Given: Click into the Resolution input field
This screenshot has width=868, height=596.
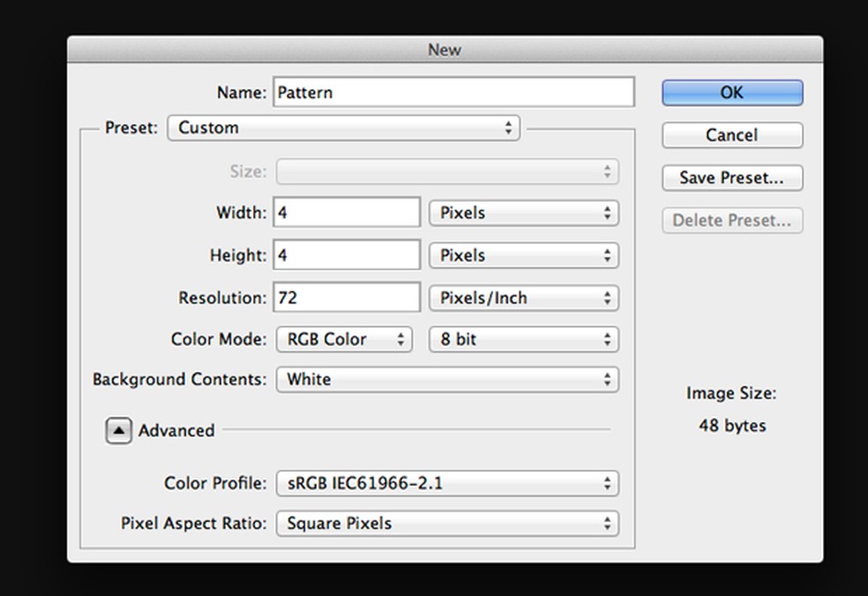Looking at the screenshot, I should pyautogui.click(x=347, y=298).
